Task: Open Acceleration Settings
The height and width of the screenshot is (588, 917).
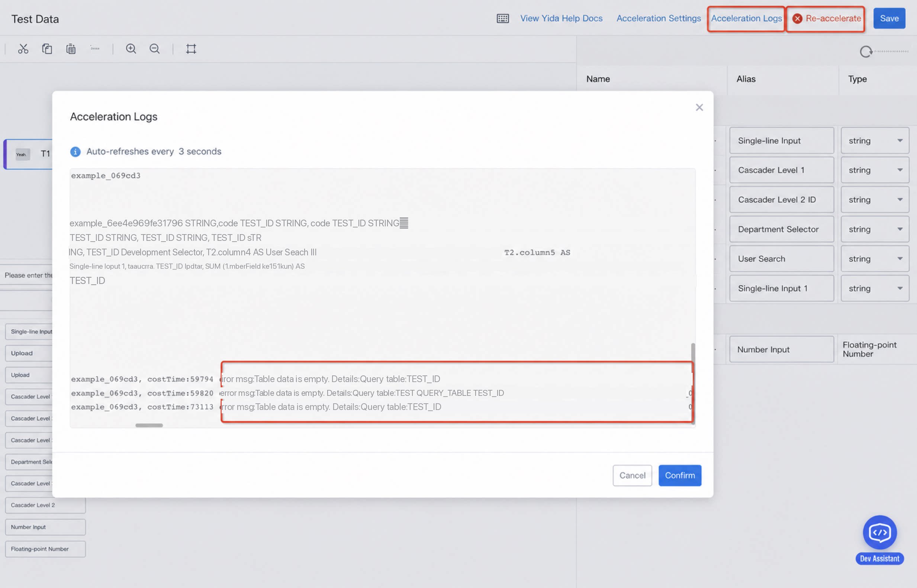Action: 659,18
